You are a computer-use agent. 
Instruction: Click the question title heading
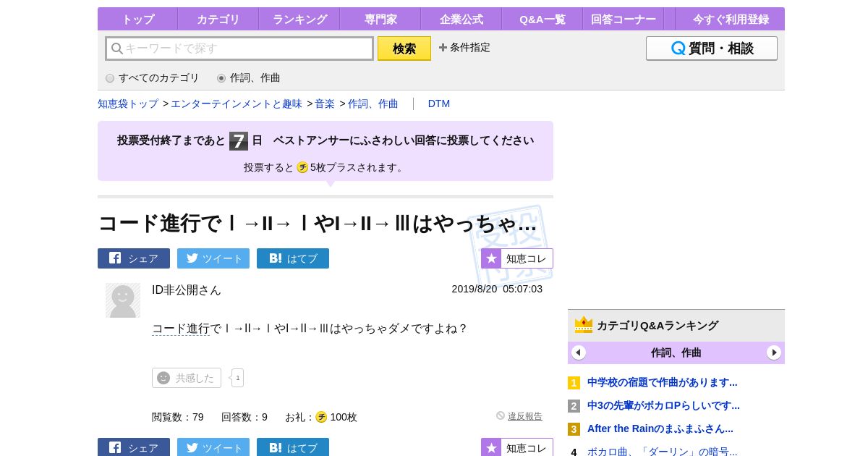tap(318, 223)
